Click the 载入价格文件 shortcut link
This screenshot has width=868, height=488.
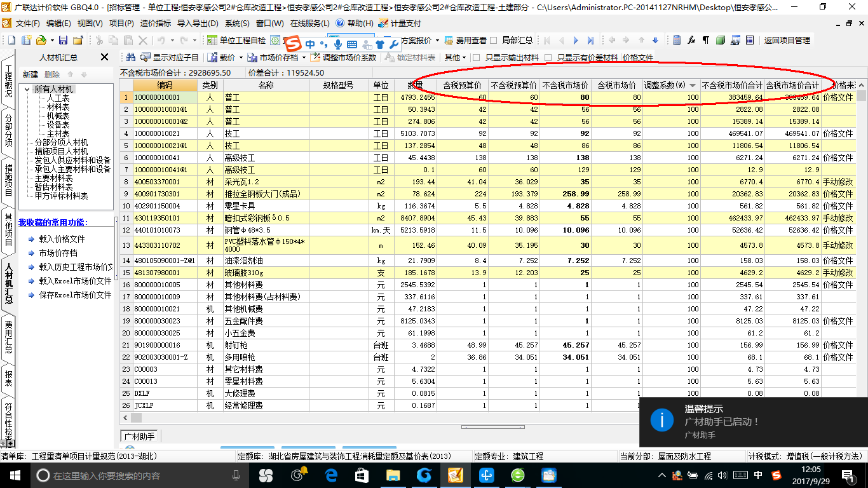pyautogui.click(x=62, y=239)
